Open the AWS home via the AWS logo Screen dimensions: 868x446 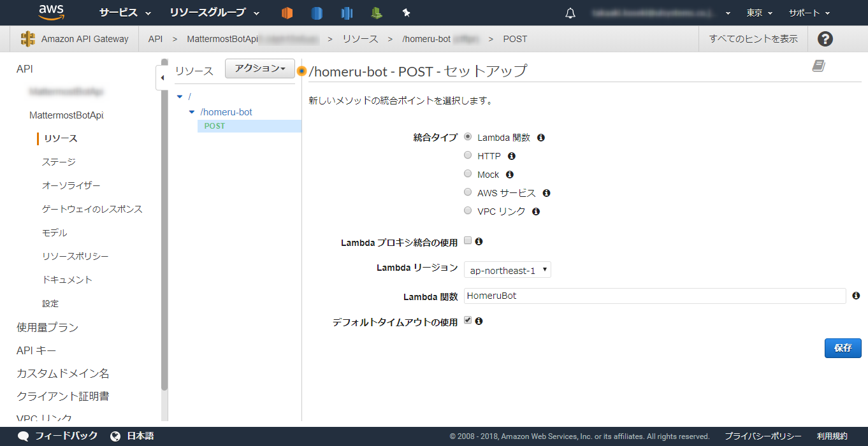coord(51,12)
